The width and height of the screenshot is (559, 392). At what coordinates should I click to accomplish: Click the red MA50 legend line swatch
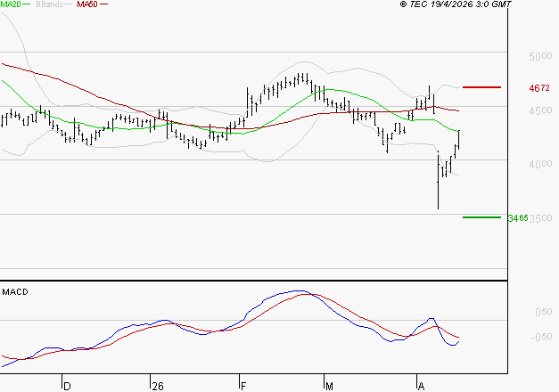[x=104, y=5]
